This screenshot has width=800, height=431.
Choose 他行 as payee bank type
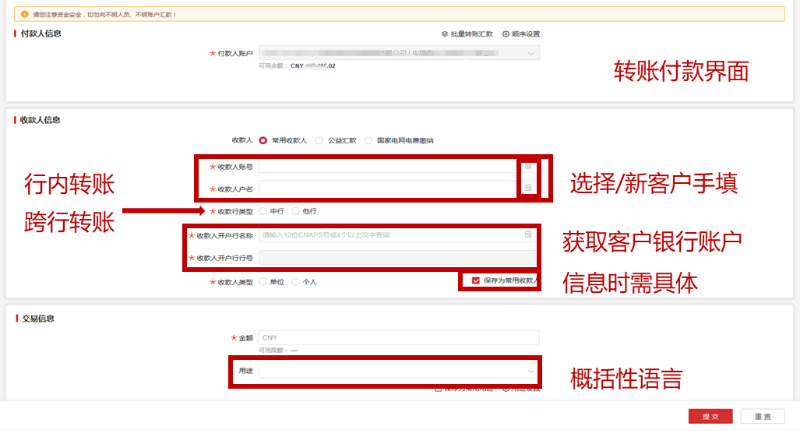coord(296,212)
